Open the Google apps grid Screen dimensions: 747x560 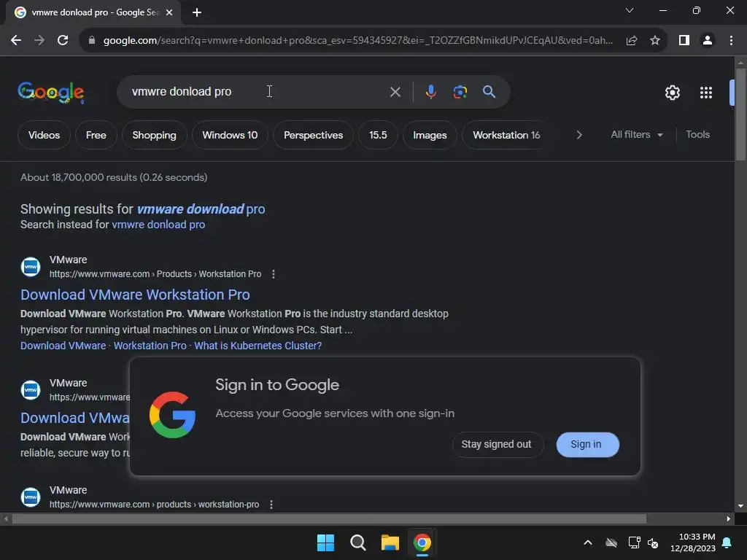706,93
